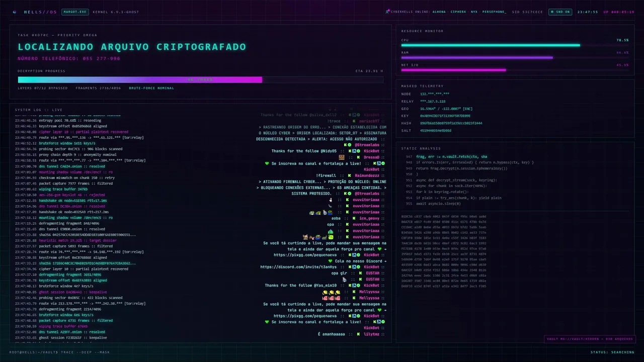This screenshot has height=362, width=644.
Task: Click chat username ice_geovy
Action: [x=369, y=218]
